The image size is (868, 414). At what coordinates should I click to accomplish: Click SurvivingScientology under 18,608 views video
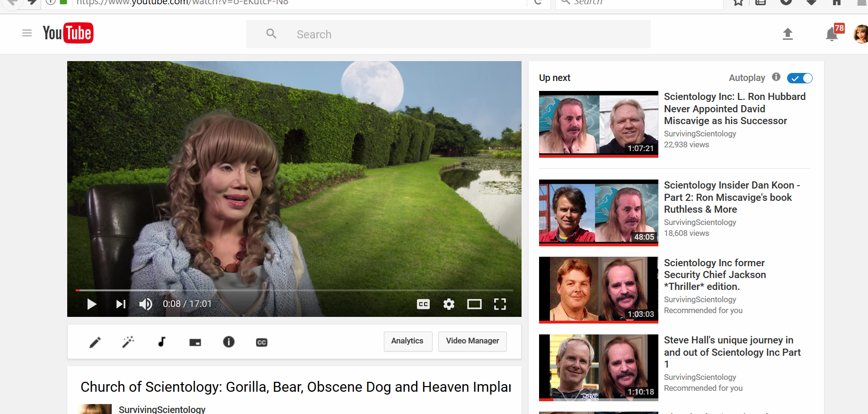(700, 223)
